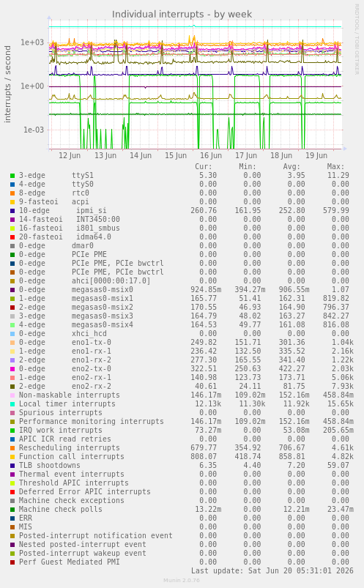
Task: Click the 'eno1-rx-2' legend label
Action: pyautogui.click(x=92, y=360)
